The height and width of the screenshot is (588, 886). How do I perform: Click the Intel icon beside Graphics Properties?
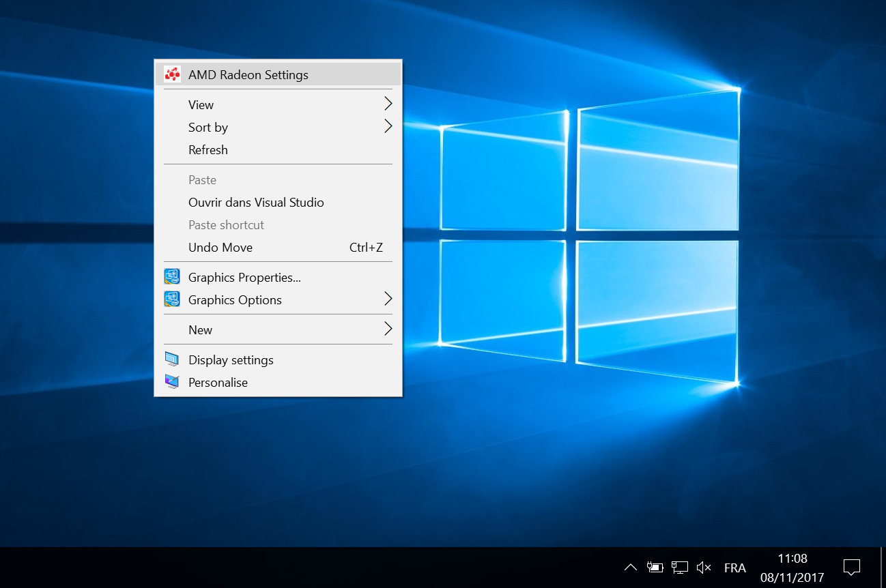pos(172,277)
